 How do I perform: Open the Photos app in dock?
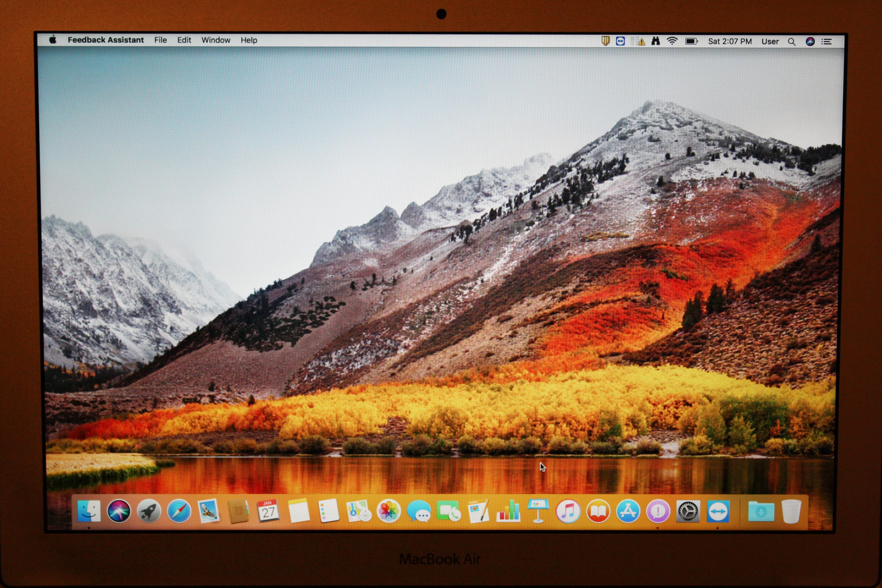click(388, 512)
